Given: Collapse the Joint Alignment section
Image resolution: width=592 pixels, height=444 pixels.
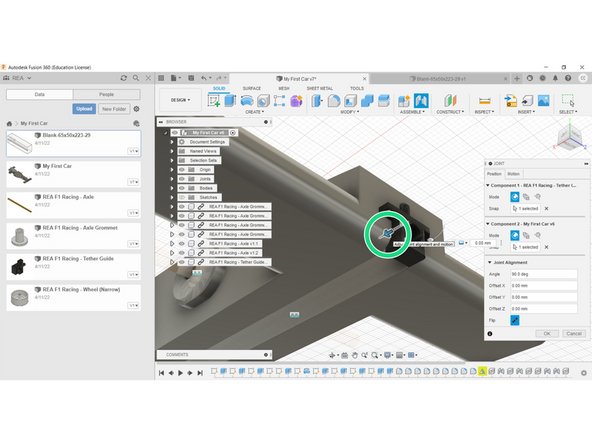Looking at the screenshot, I should click(x=489, y=262).
